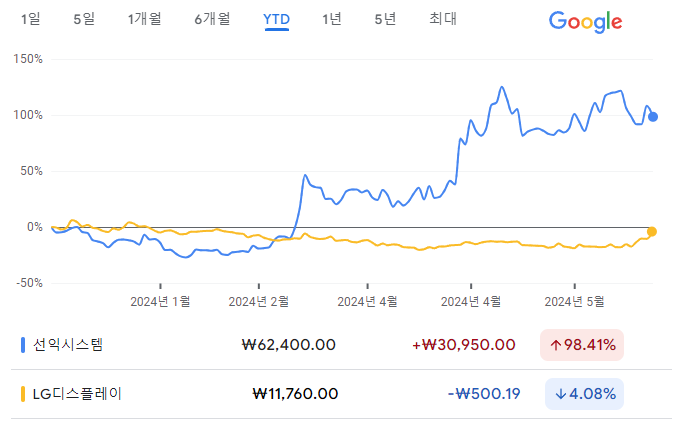Click the 98.41% gain badge
680x425 pixels.
(582, 345)
